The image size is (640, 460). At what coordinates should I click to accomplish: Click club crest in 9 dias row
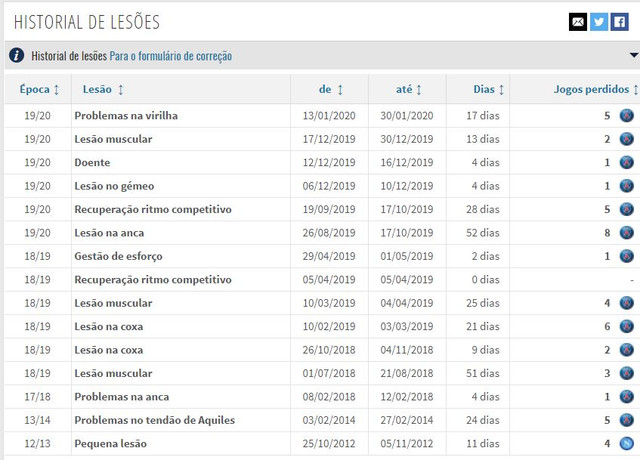627,350
